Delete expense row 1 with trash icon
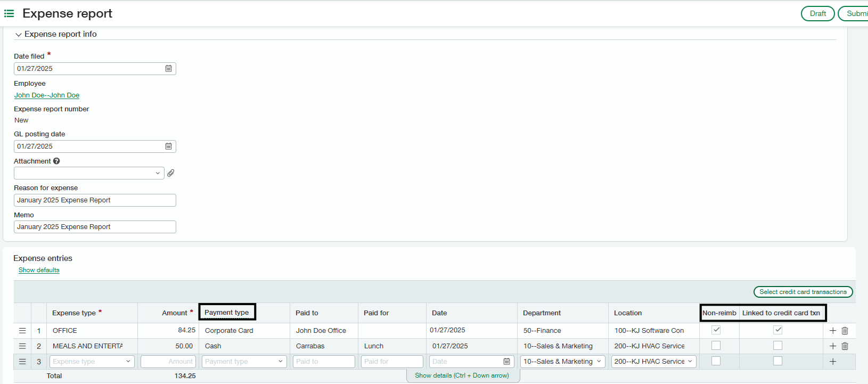868x384 pixels. (x=845, y=331)
